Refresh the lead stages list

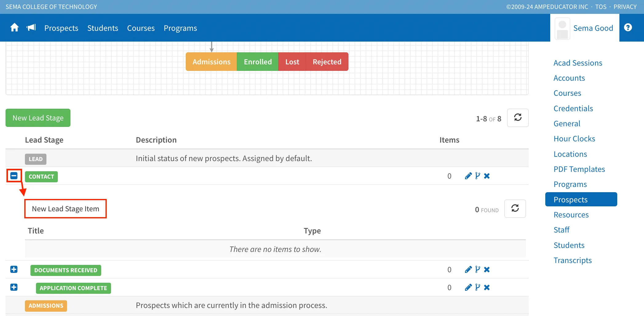tap(518, 118)
